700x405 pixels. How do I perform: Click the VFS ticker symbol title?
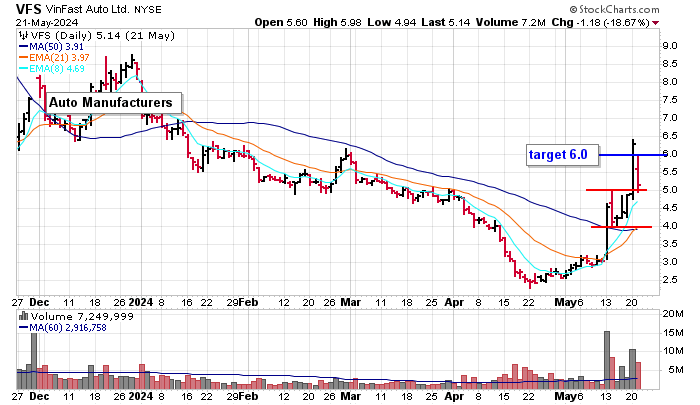pos(29,9)
